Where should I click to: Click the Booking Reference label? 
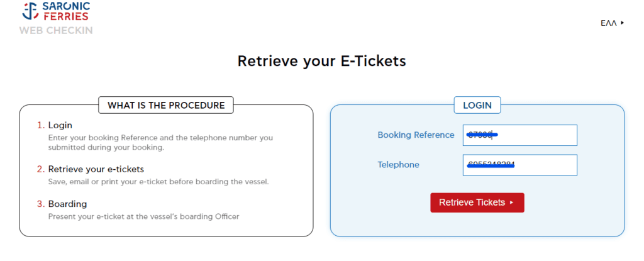[x=416, y=135]
